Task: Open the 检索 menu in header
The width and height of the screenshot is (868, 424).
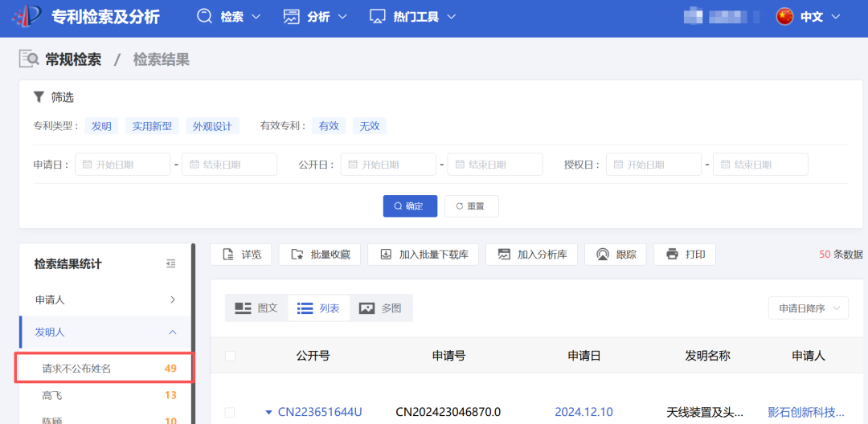Action: pos(229,17)
